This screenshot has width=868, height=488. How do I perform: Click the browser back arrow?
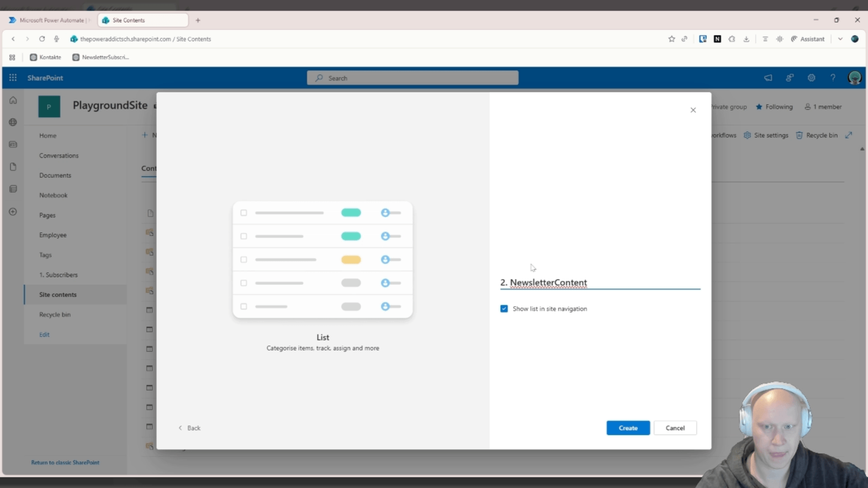tap(14, 39)
